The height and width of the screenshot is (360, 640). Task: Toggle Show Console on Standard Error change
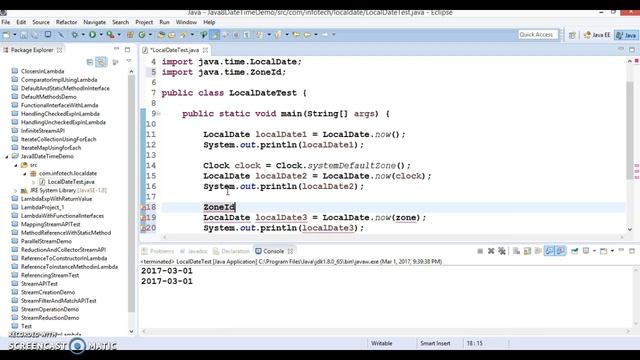coord(561,251)
